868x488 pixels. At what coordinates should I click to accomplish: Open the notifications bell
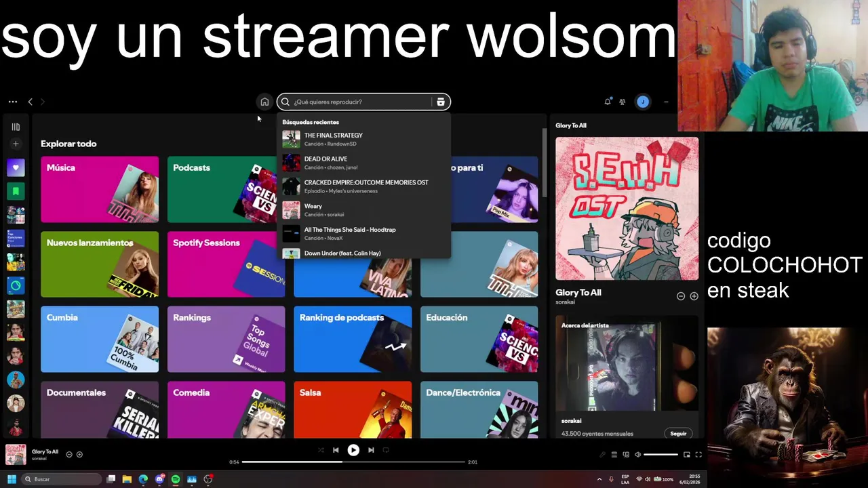(608, 102)
